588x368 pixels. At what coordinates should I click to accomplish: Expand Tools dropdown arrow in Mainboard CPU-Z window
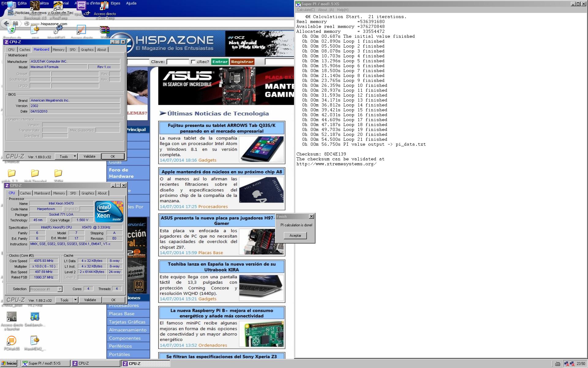coord(75,156)
